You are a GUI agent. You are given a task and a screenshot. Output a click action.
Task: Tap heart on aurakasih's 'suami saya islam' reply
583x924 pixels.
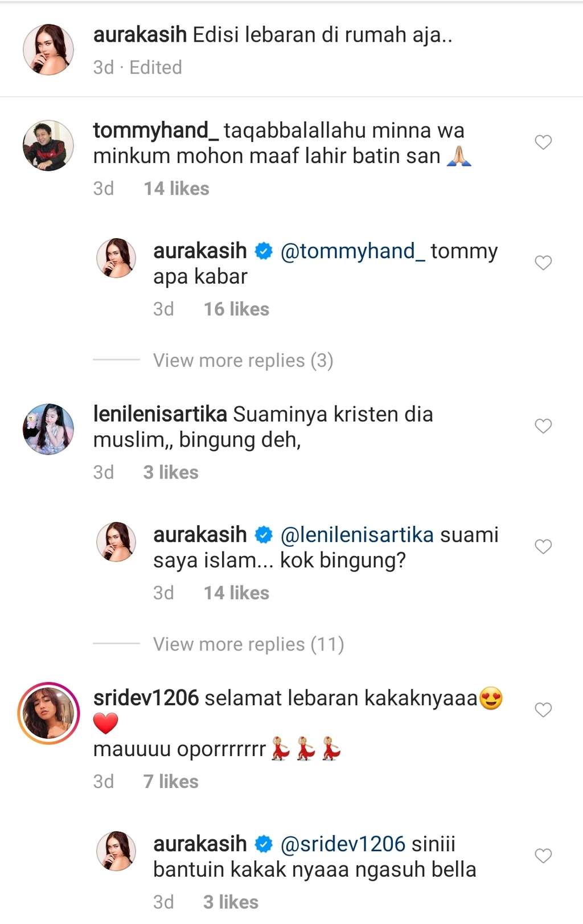(x=543, y=546)
